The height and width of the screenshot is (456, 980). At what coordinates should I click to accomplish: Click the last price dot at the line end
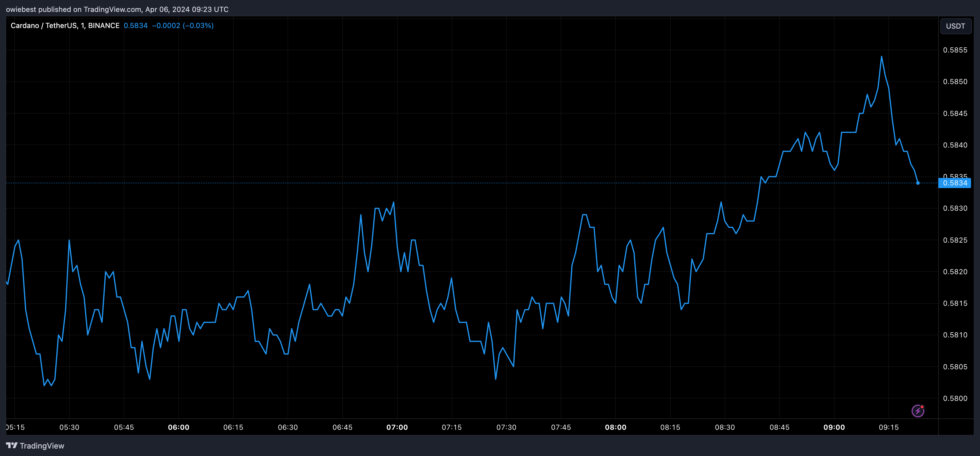click(x=918, y=183)
